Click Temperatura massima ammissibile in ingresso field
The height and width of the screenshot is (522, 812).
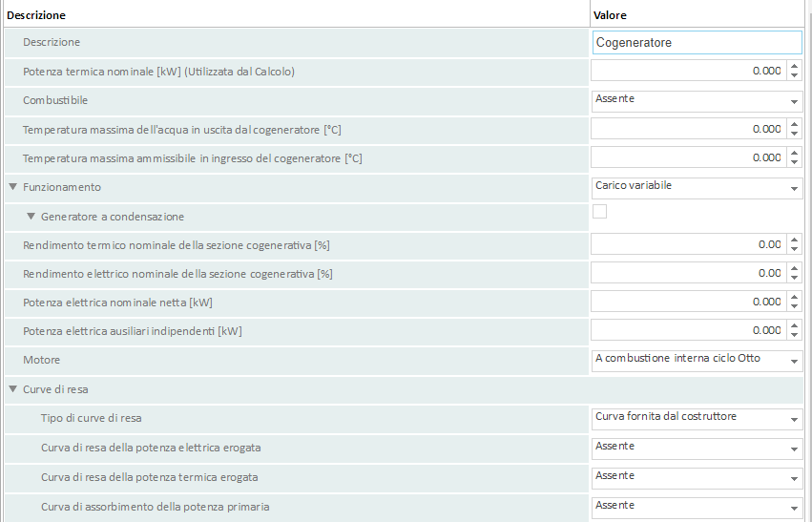pos(689,157)
